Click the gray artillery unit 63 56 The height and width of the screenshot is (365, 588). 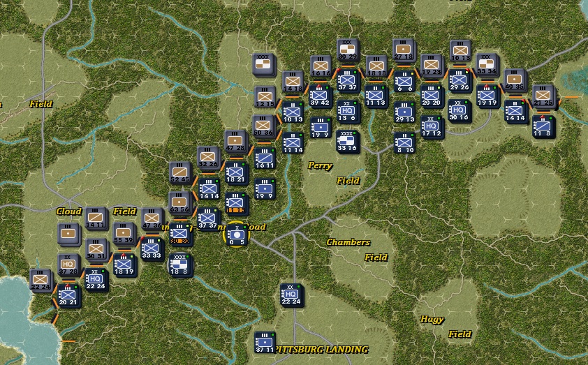click(179, 202)
